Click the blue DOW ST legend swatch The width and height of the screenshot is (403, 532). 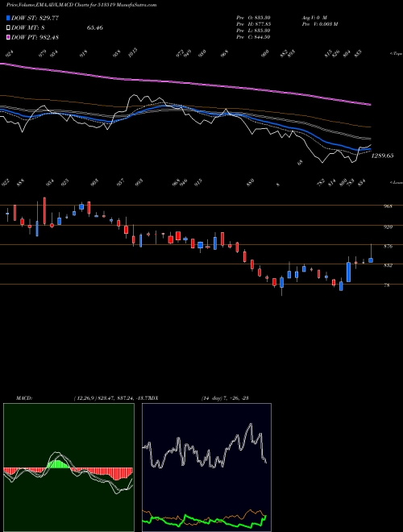(x=8, y=18)
